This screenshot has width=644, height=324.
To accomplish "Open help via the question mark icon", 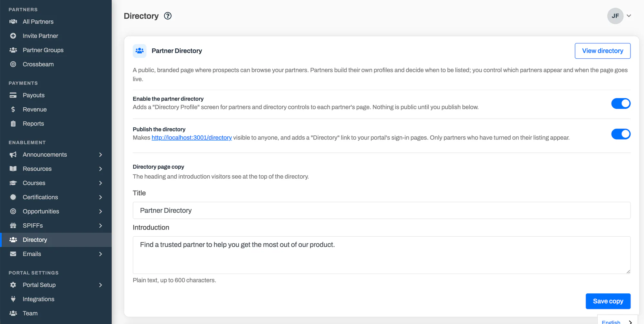I will tap(168, 16).
